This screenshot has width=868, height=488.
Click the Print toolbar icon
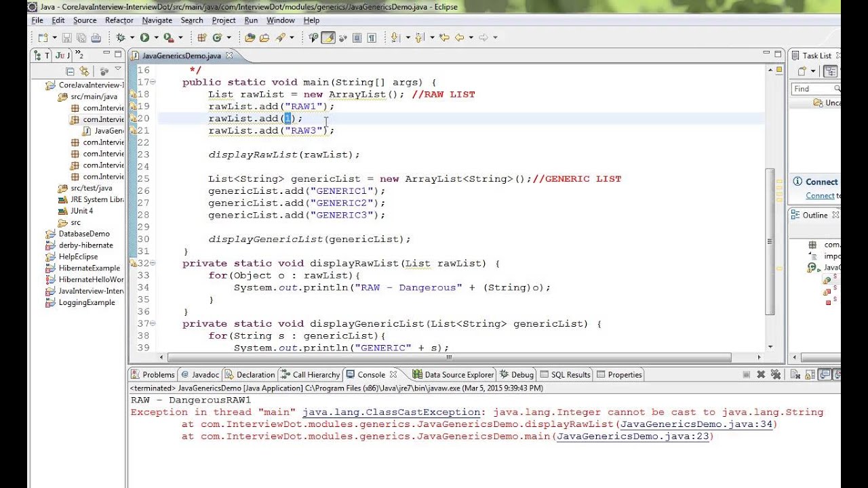pos(96,38)
